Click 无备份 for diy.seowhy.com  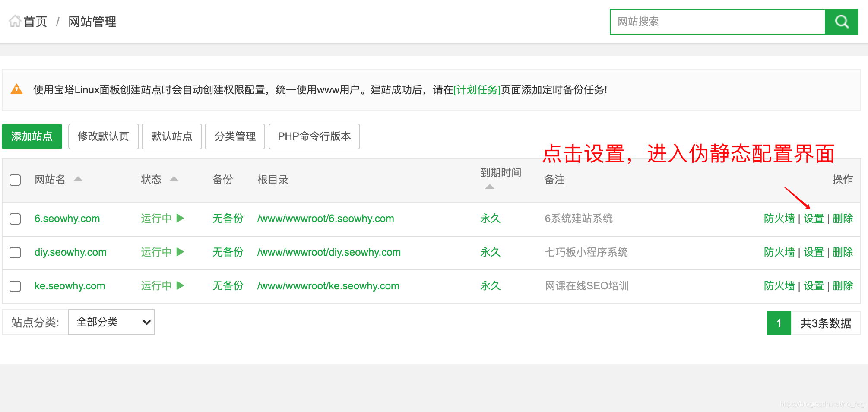pyautogui.click(x=228, y=252)
